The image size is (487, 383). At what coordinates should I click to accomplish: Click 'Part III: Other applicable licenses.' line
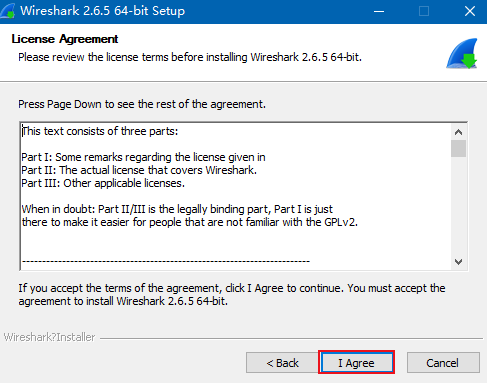point(103,183)
